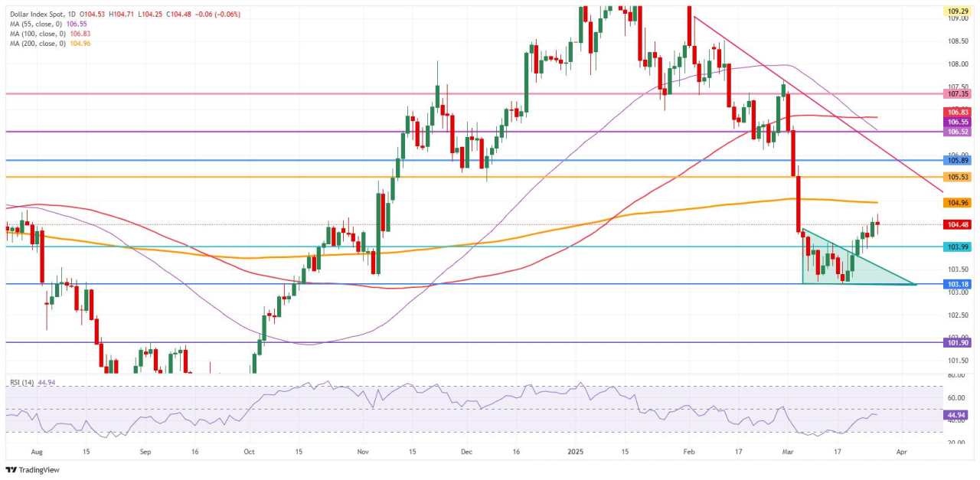Click the teal 103.99 price label

point(958,247)
